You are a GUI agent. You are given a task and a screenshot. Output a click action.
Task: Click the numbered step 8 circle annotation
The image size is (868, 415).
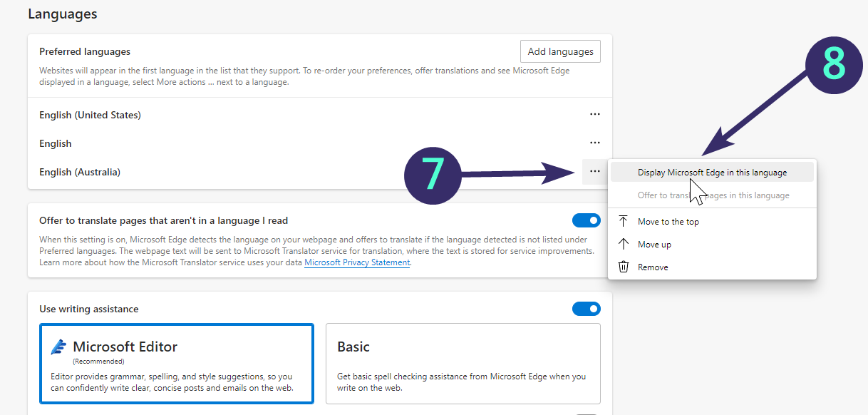click(833, 65)
